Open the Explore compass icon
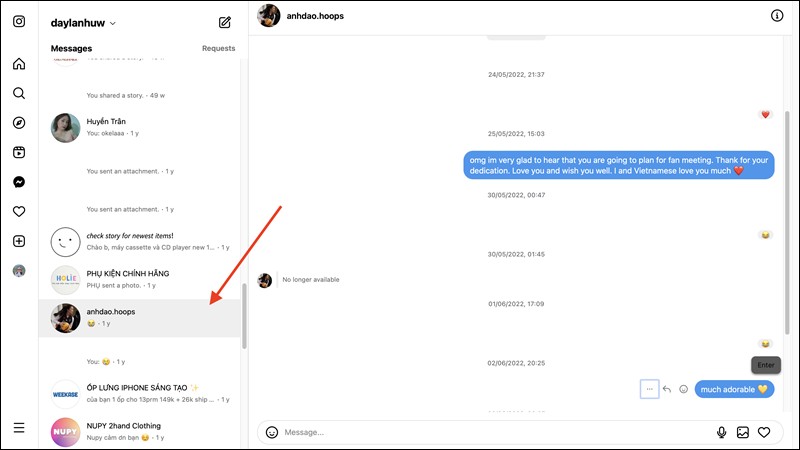Screen dimensions: 800x450 pos(19,123)
